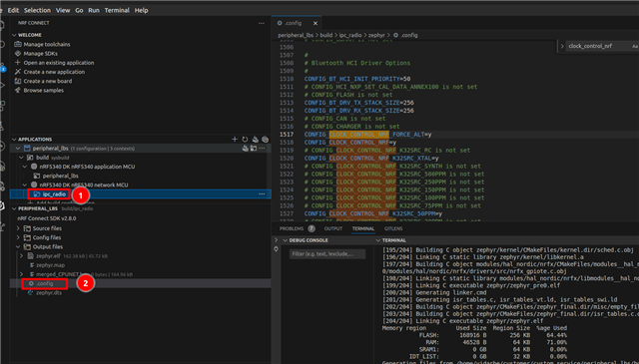Collapse the PERIPHERAL_LBS details section
639x364 pixels.
(14, 208)
